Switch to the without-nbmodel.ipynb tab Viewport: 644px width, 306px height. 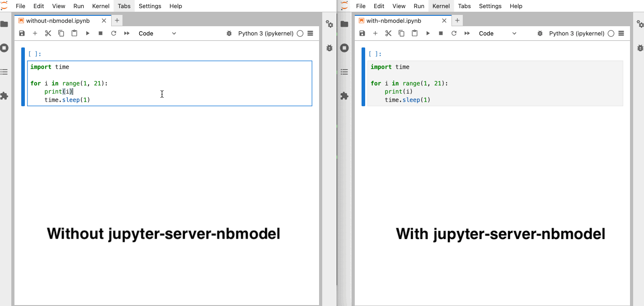(x=59, y=20)
